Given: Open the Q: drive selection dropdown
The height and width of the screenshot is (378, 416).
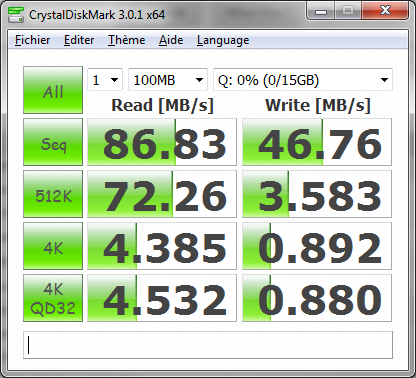Looking at the screenshot, I should coord(303,80).
